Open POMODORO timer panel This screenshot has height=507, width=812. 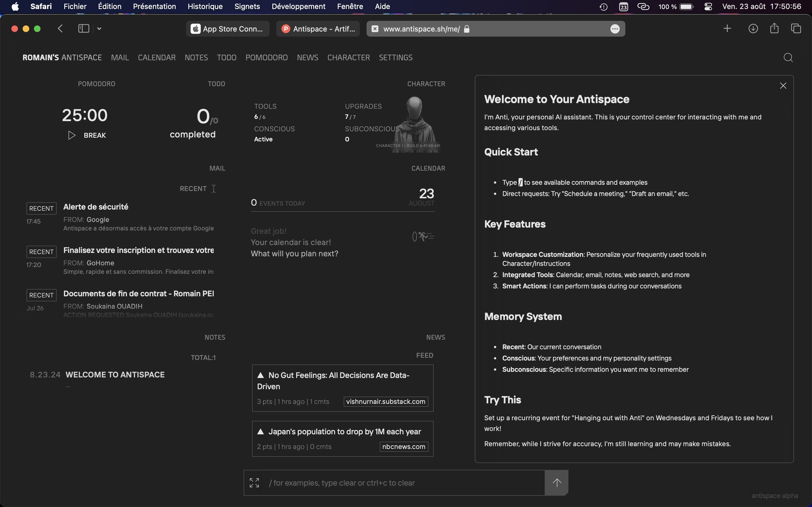point(266,57)
